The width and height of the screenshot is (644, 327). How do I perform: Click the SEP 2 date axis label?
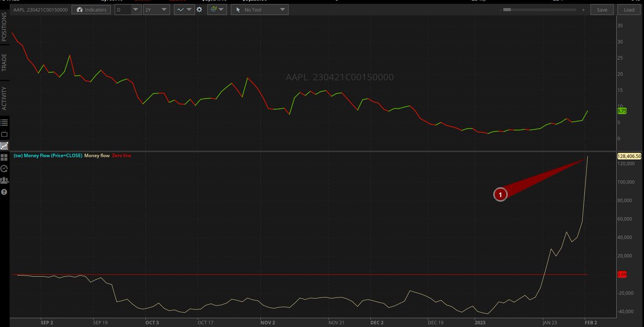tap(47, 323)
